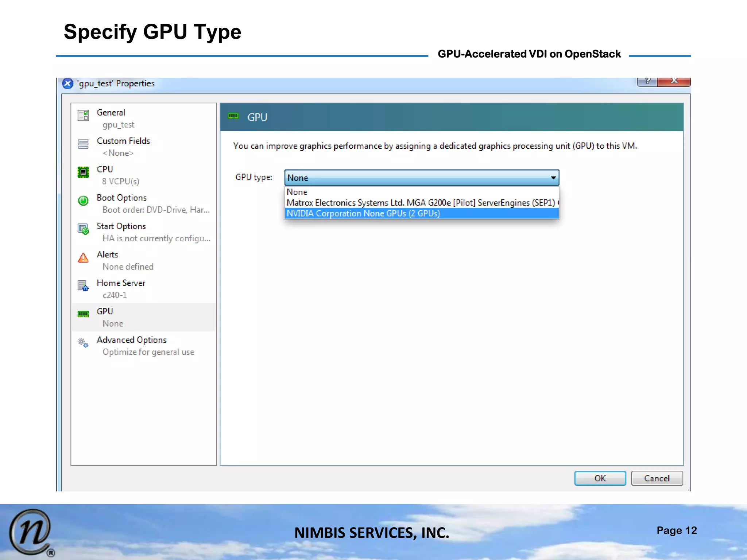The width and height of the screenshot is (747, 560).
Task: Click the OK button
Action: pos(600,478)
